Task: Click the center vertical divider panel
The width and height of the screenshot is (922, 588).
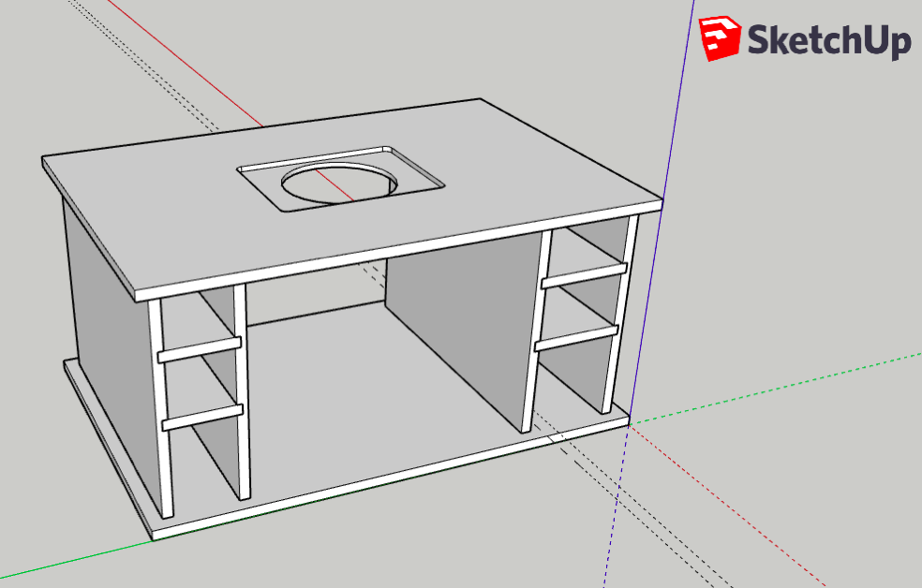Action: [459, 328]
